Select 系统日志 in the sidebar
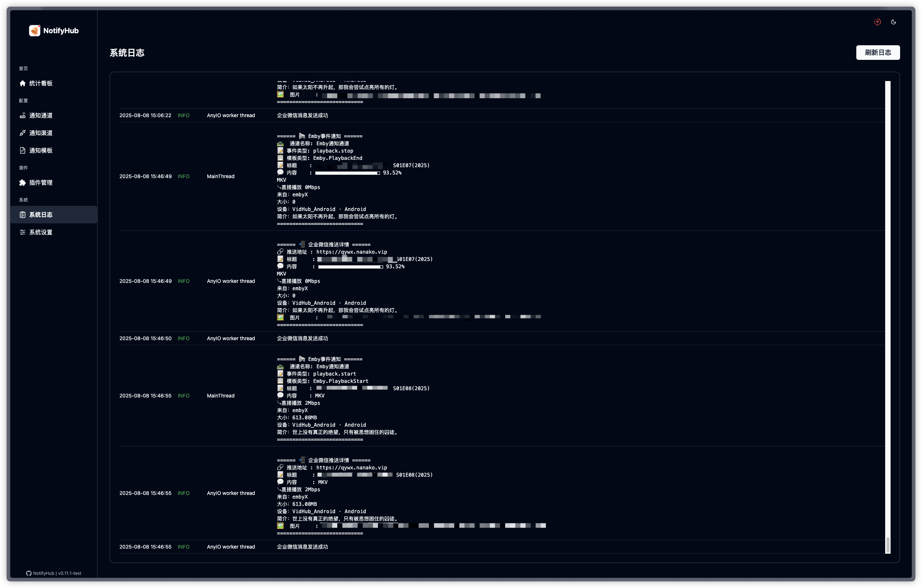This screenshot has height=588, width=922. 41,215
